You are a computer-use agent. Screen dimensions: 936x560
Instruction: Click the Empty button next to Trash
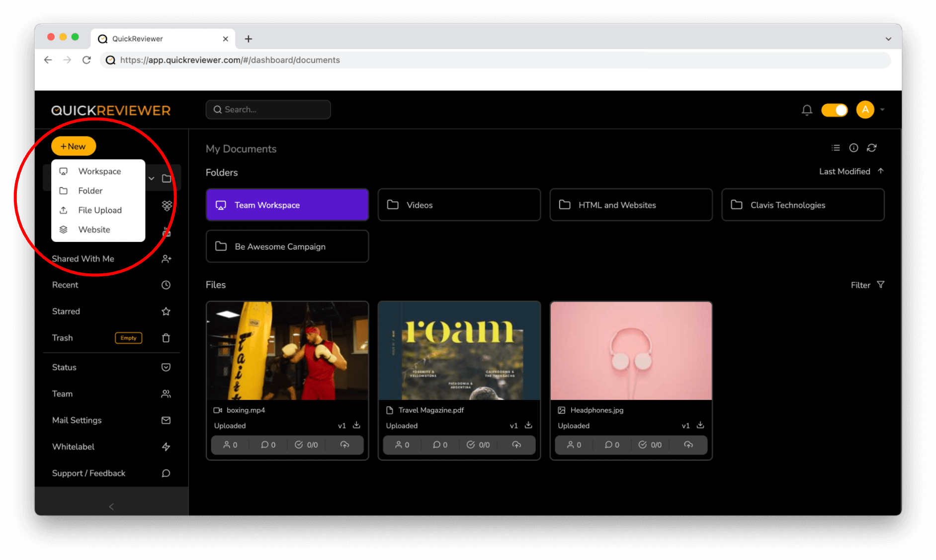tap(128, 338)
